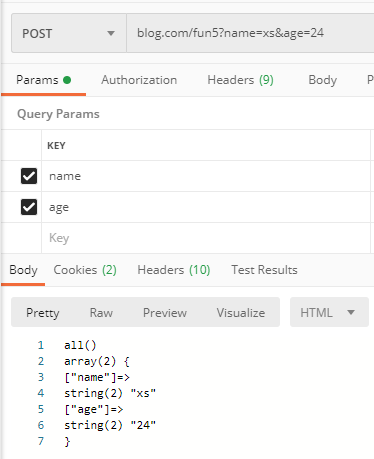
Task: Select the Raw response view
Action: (x=101, y=313)
